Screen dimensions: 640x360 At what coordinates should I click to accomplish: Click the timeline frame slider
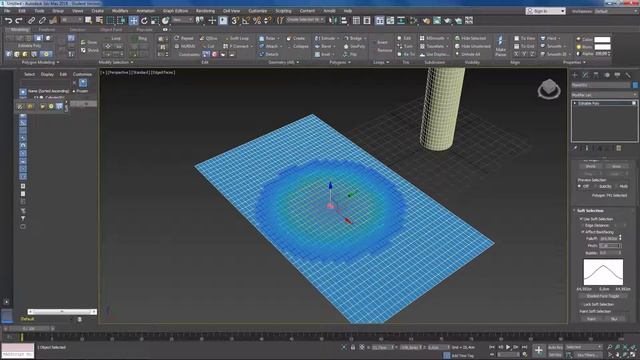tap(29, 328)
